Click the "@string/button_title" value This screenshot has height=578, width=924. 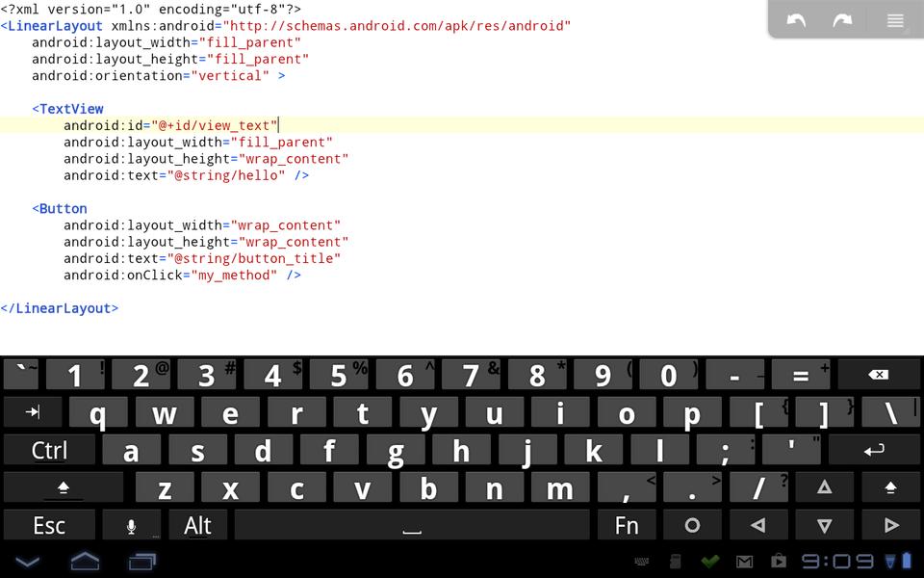click(x=254, y=258)
